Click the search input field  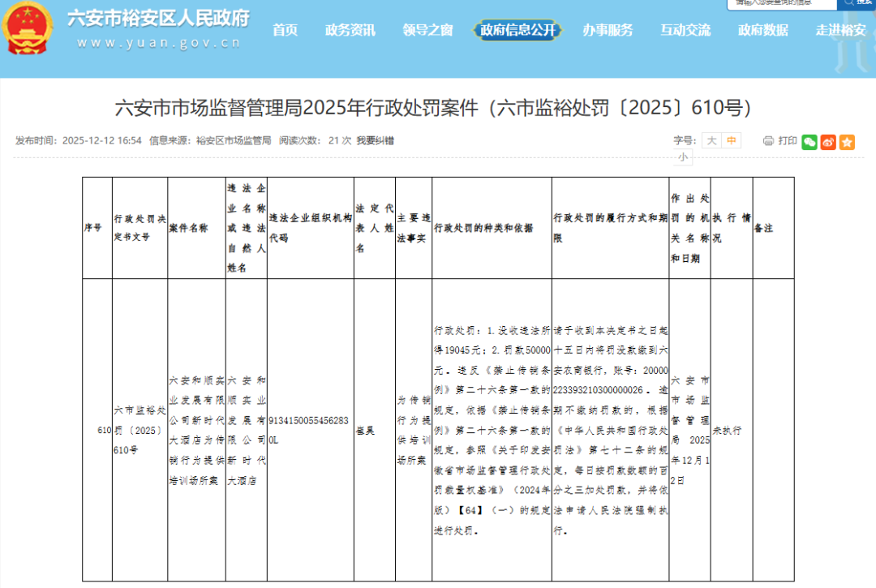779,3
